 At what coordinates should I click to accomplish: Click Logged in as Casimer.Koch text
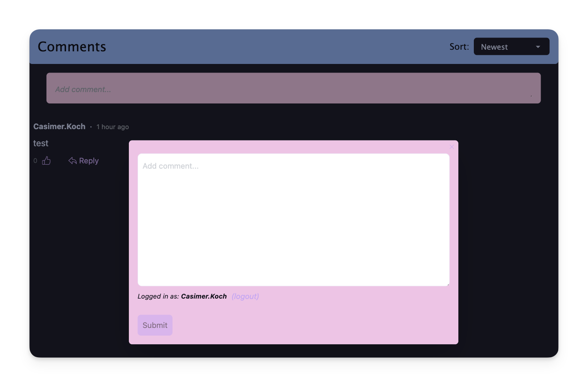point(182,297)
